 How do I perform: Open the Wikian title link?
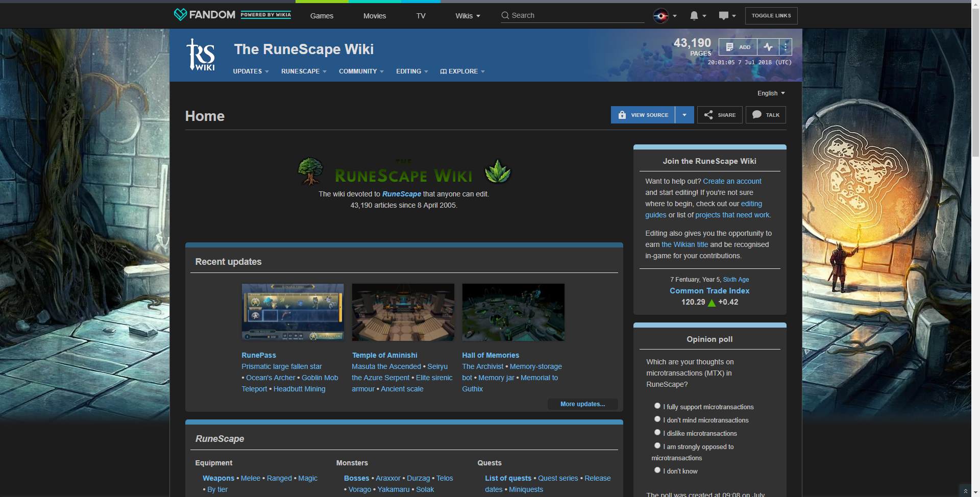(x=684, y=244)
